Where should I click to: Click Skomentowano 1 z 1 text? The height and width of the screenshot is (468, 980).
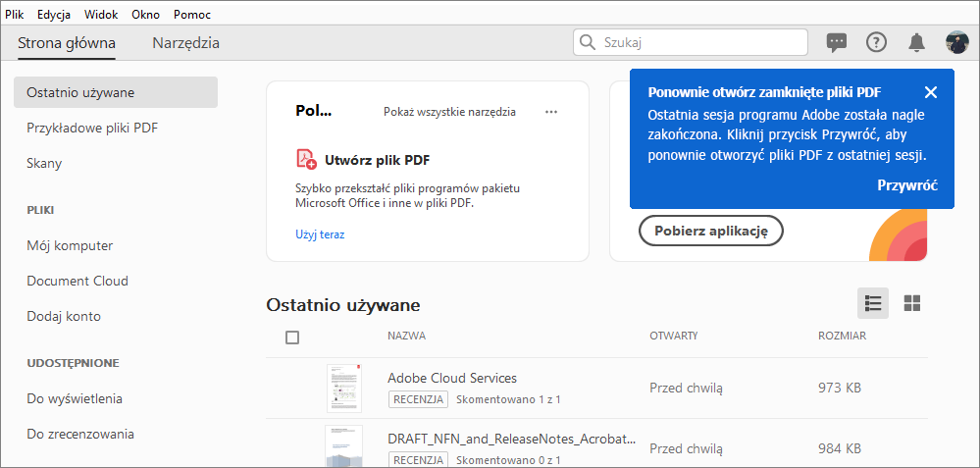click(508, 399)
